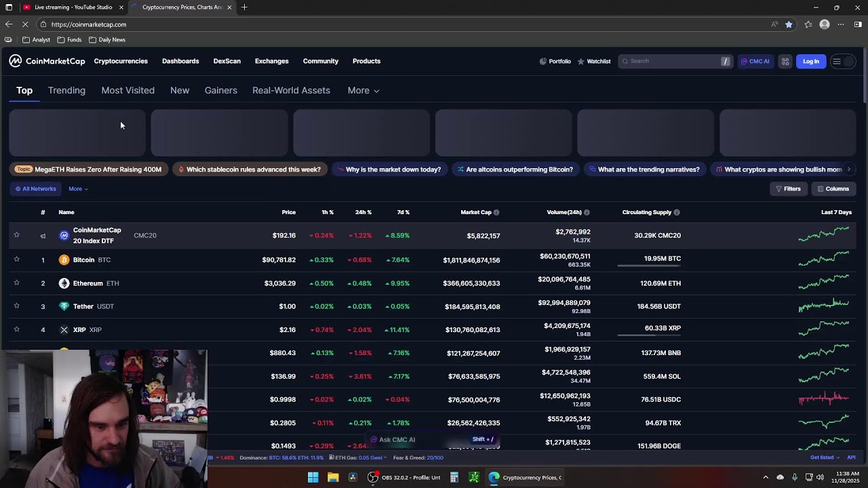Open the Portfolio page
This screenshot has width=868, height=488.
coord(555,61)
